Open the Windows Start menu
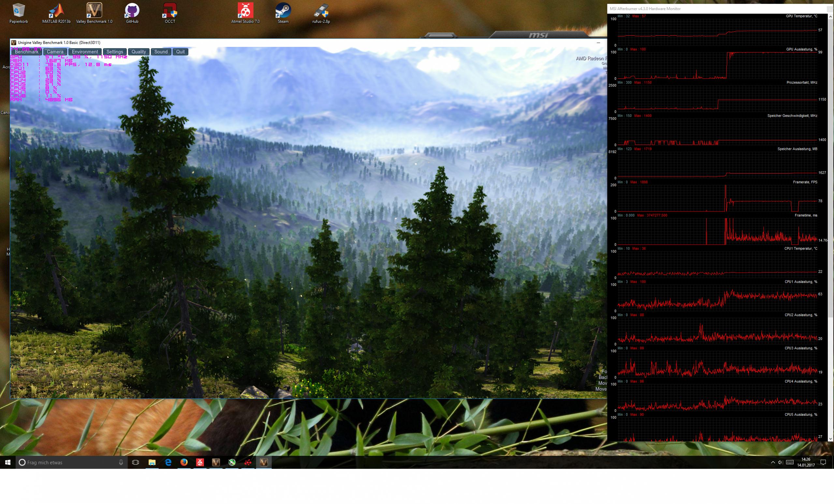This screenshot has width=834, height=504. tap(8, 462)
